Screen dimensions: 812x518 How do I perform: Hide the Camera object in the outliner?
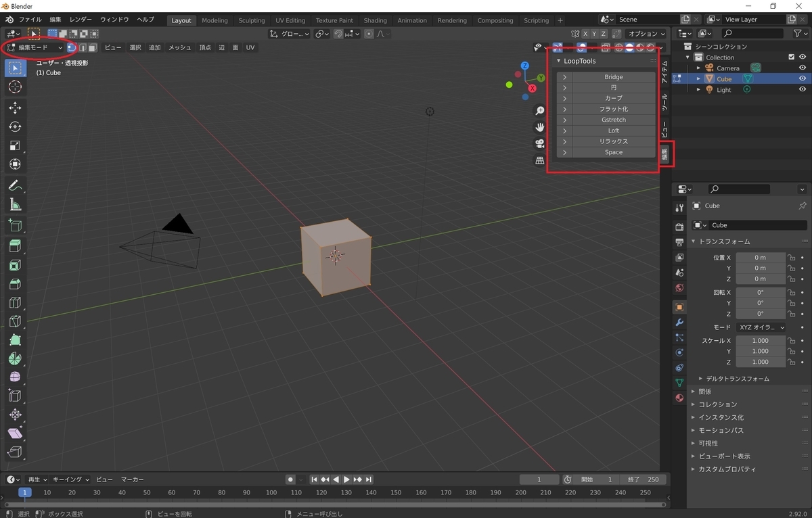[803, 68]
